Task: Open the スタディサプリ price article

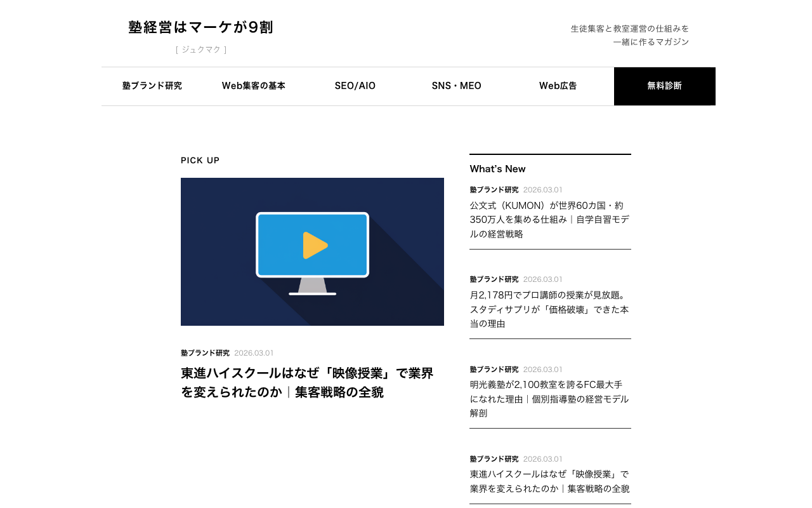Action: (x=549, y=309)
